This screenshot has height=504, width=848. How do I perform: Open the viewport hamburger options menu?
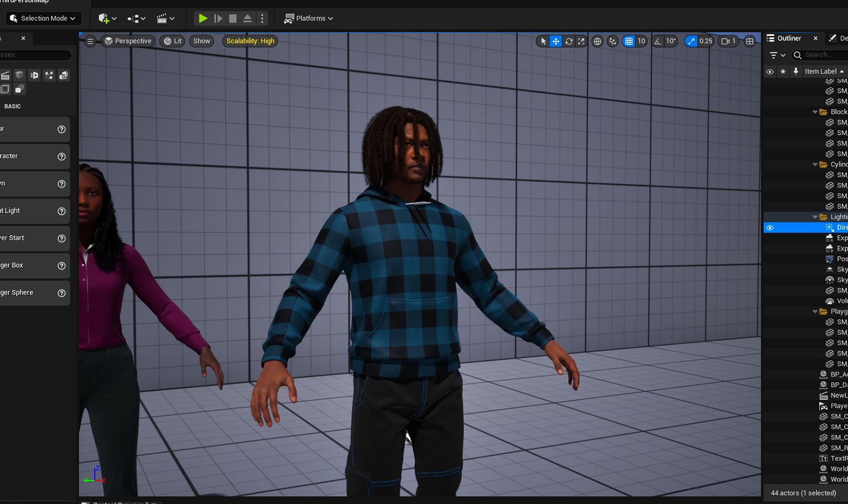90,41
